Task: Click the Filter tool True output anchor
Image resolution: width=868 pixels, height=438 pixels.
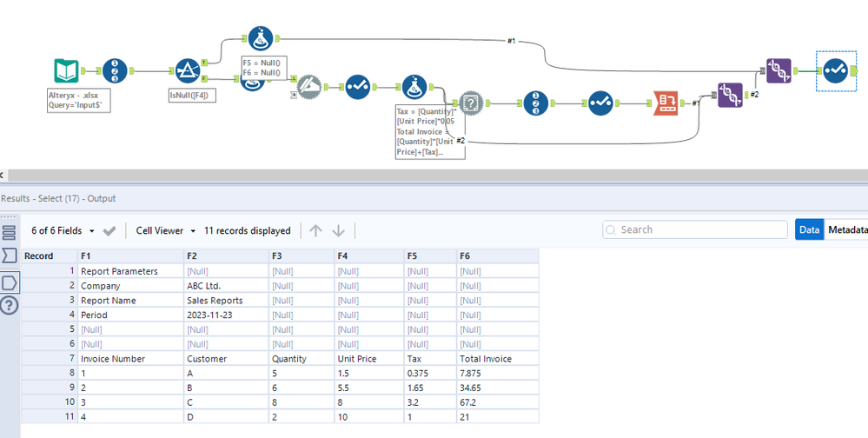Action: point(204,63)
